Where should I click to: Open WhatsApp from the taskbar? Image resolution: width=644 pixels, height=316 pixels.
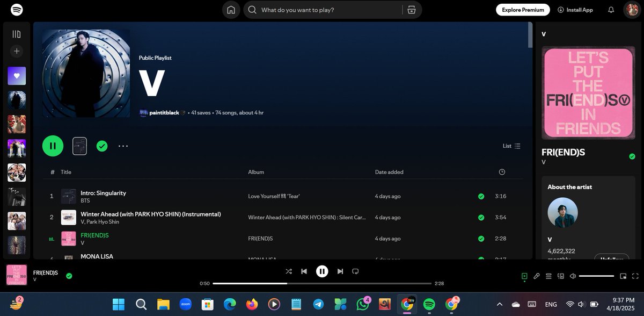pyautogui.click(x=363, y=304)
